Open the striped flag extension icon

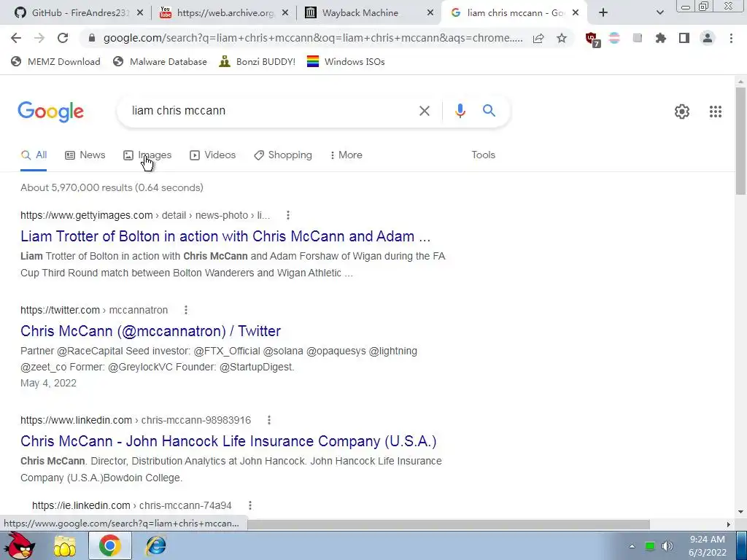pyautogui.click(x=614, y=38)
